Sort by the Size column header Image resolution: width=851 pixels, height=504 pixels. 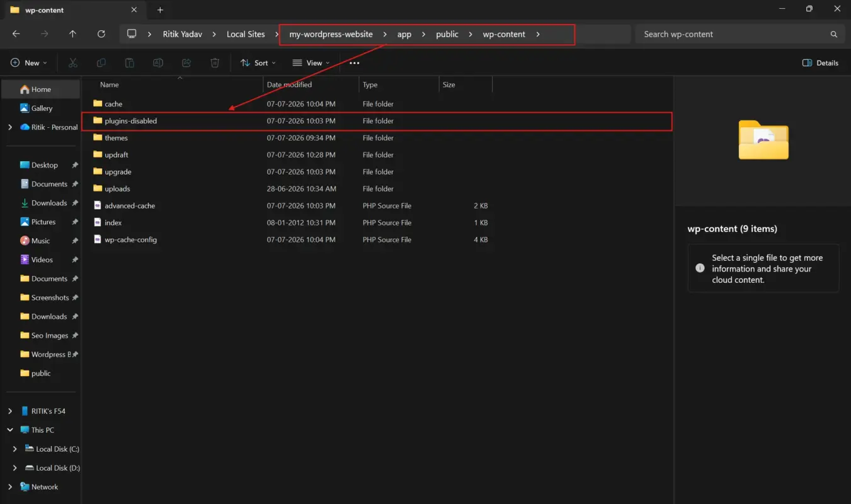pos(448,84)
